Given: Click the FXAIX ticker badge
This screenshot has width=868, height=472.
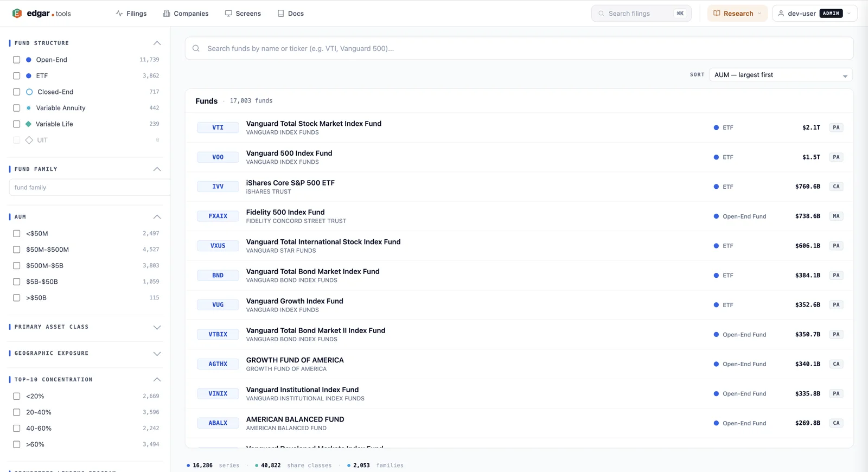Looking at the screenshot, I should tap(218, 216).
